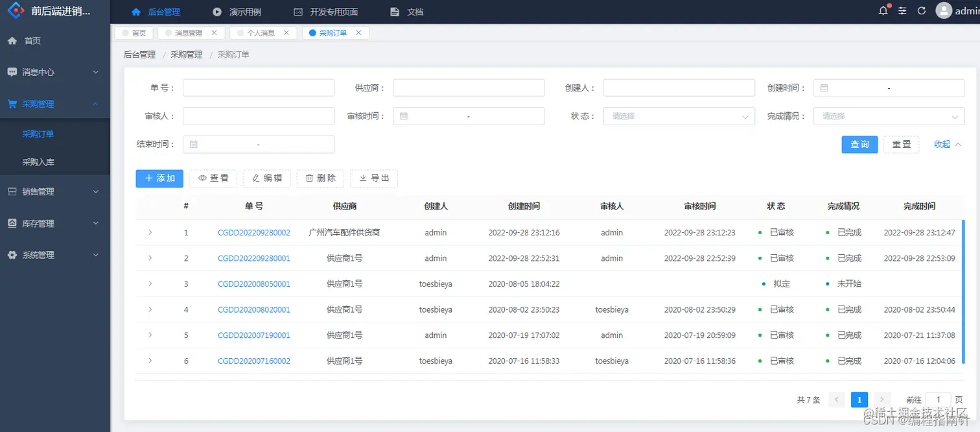Click the 广州汽车配件供货商 supplier cell
The image size is (980, 432).
point(344,232)
